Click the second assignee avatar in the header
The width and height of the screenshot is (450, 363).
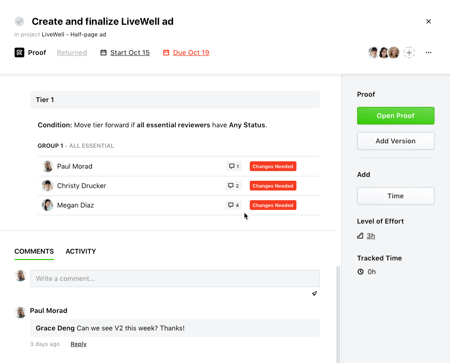pos(384,53)
